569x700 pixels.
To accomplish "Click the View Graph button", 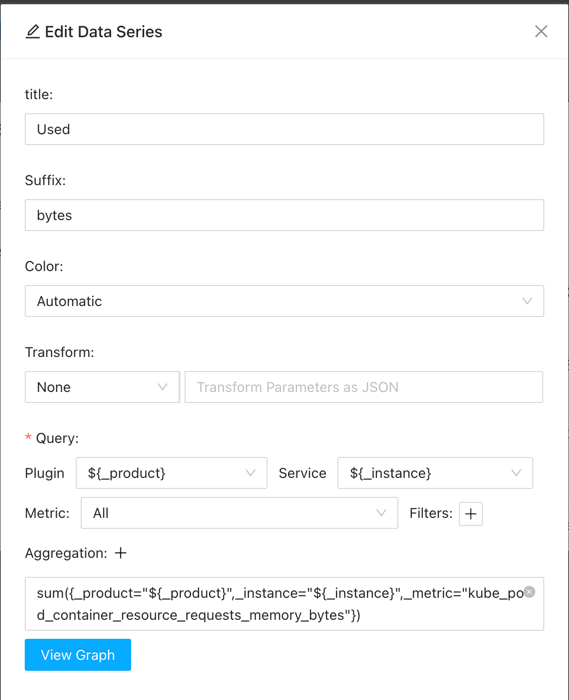I will click(x=78, y=655).
